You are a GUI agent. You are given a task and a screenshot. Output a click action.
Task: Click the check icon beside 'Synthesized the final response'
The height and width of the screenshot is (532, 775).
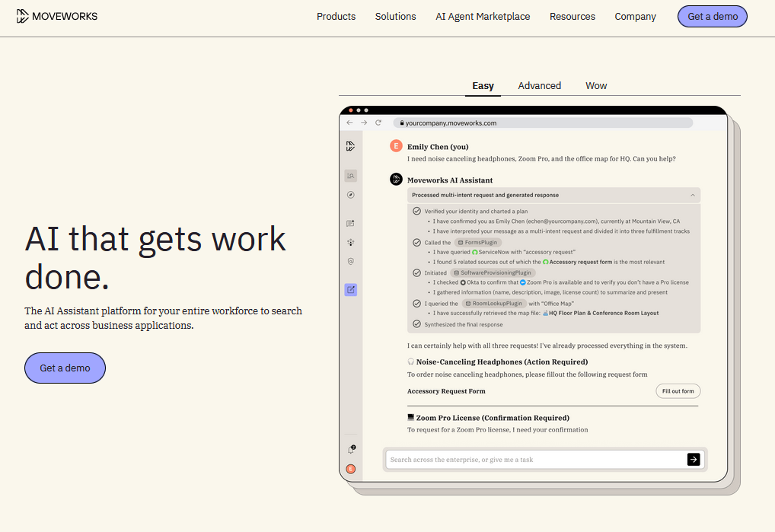(416, 324)
